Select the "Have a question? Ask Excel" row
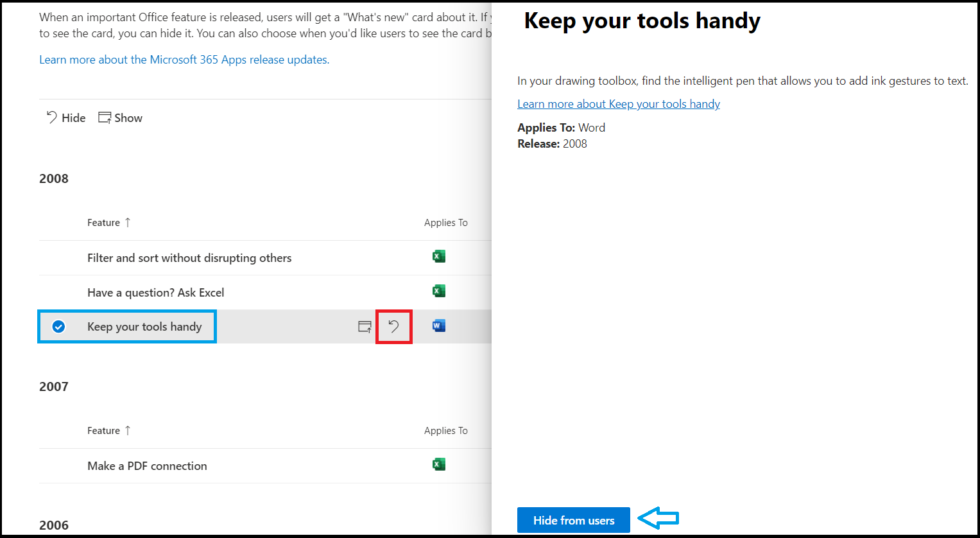The image size is (980, 538). (x=155, y=292)
